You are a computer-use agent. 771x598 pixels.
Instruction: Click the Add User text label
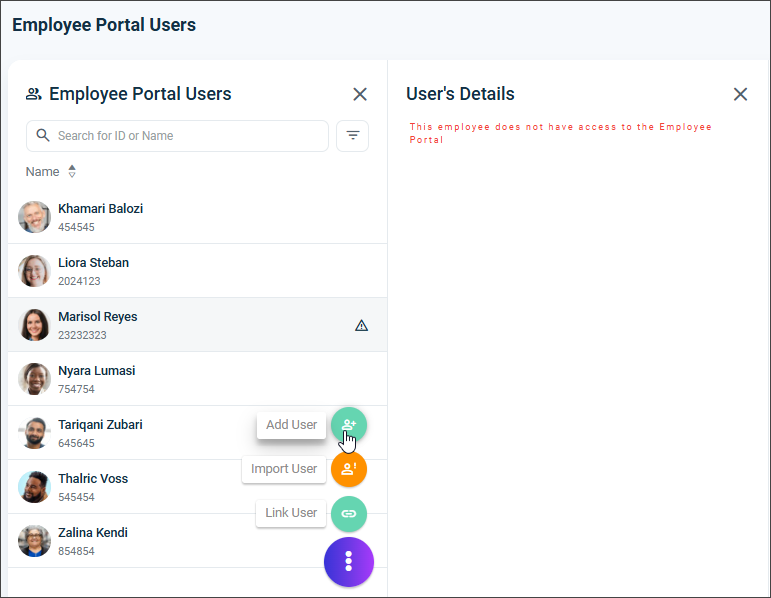point(291,425)
